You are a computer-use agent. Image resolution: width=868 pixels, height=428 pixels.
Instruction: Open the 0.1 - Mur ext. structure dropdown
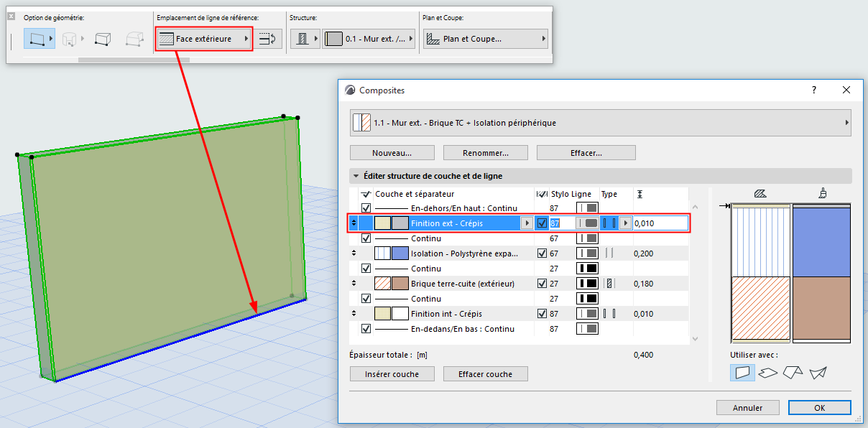(x=369, y=39)
